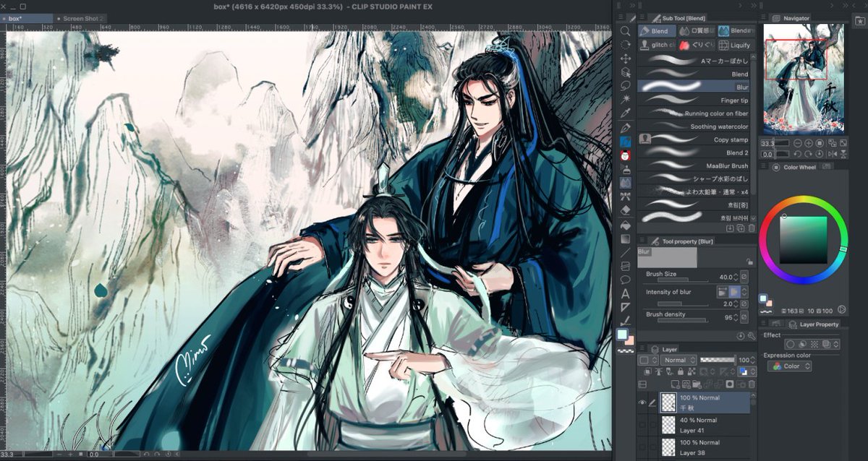This screenshot has width=868, height=461.
Task: Click the Navigator preview thumbnail
Action: coord(803,79)
